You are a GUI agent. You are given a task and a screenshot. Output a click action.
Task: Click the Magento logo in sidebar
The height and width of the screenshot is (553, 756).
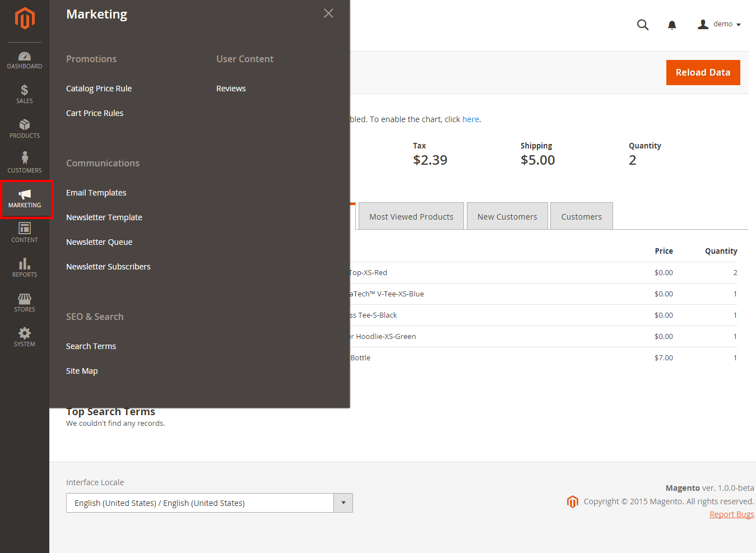(25, 18)
